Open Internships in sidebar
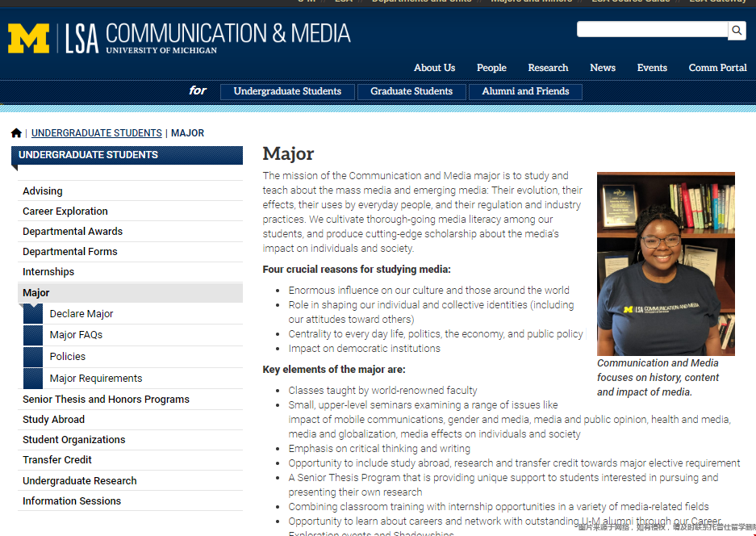The image size is (756, 536). pos(130,272)
